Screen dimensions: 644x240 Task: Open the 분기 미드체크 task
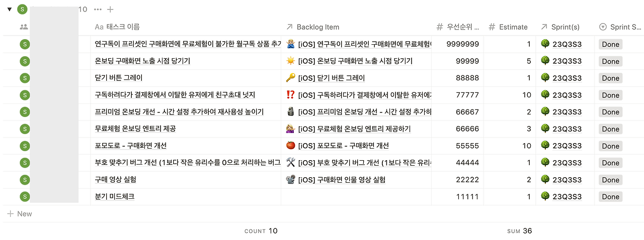115,196
